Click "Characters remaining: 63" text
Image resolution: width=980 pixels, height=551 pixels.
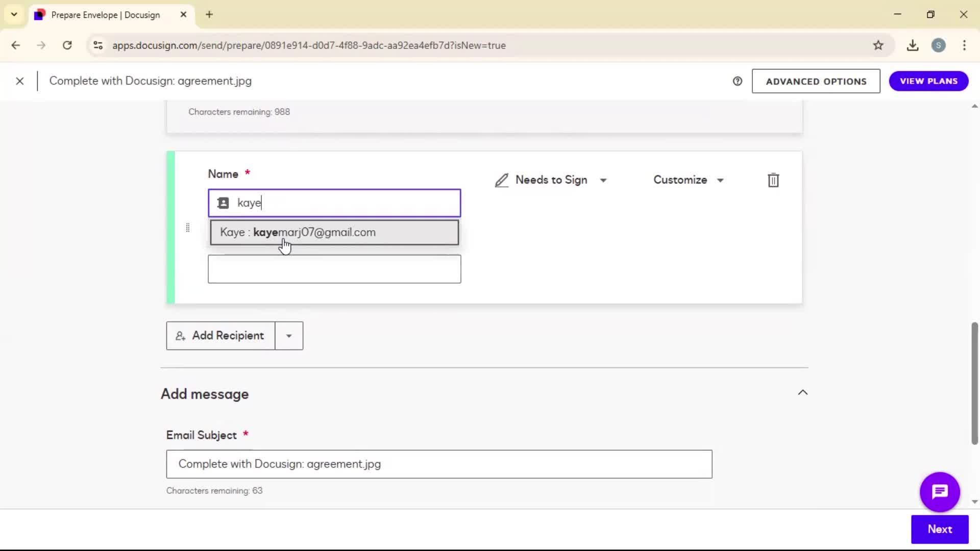coord(214,491)
